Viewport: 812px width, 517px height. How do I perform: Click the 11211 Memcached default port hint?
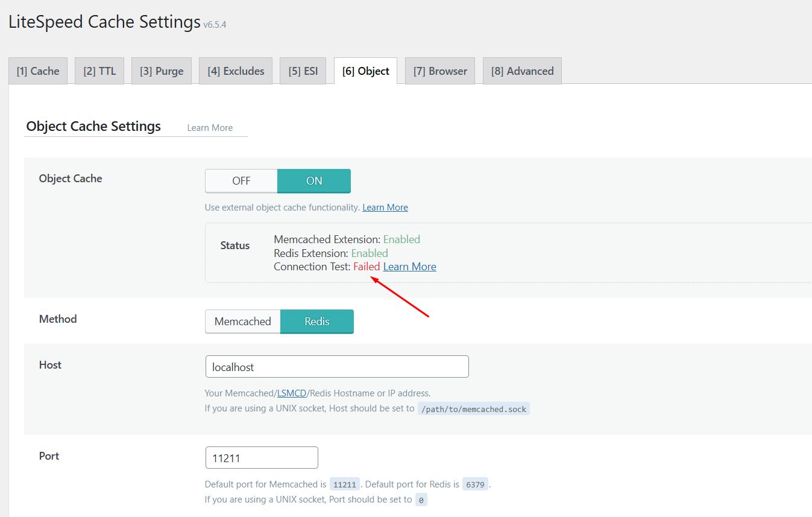[x=345, y=484]
